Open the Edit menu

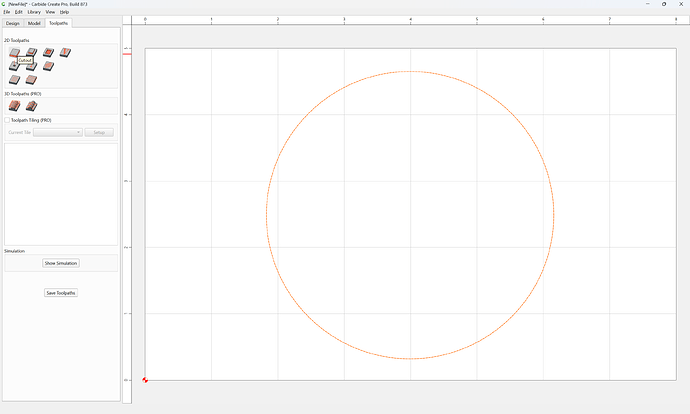click(18, 12)
